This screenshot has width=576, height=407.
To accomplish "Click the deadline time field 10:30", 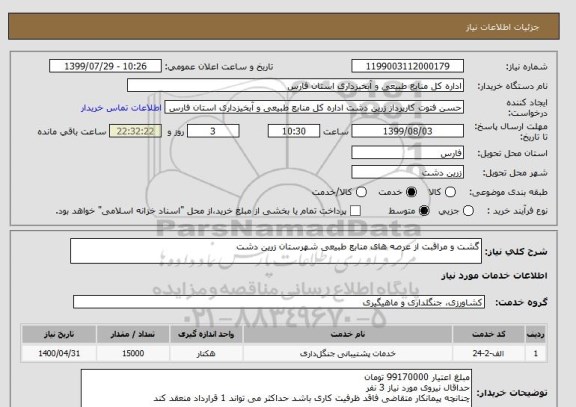I will point(294,131).
